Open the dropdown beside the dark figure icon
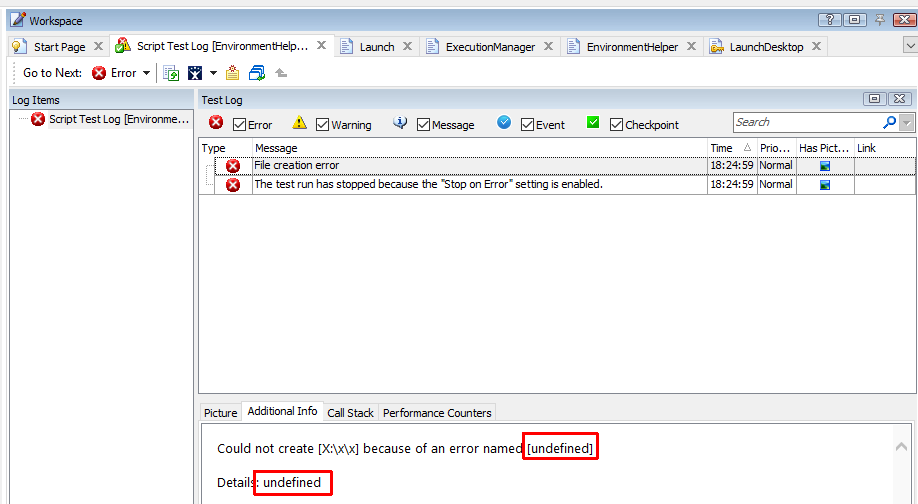This screenshot has width=918, height=504. pyautogui.click(x=214, y=73)
